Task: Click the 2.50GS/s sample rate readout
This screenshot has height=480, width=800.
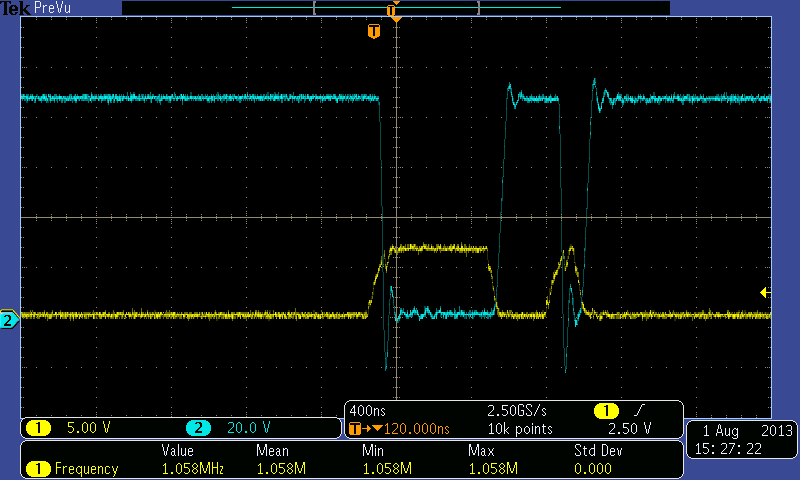Action: 517,411
